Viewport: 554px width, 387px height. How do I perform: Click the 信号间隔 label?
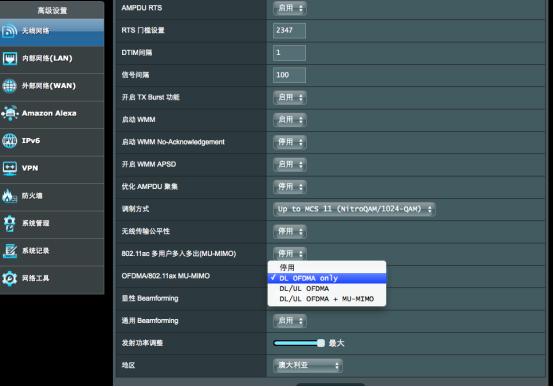[135, 75]
